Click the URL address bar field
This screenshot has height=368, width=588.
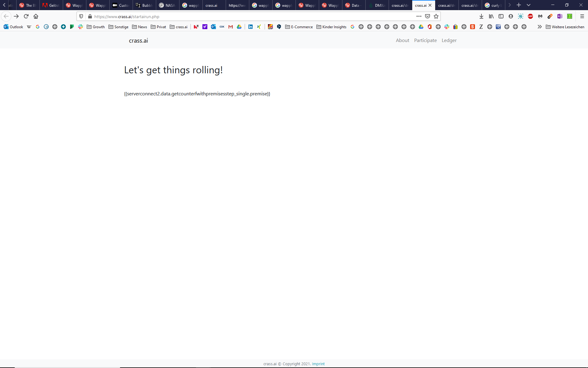point(245,17)
